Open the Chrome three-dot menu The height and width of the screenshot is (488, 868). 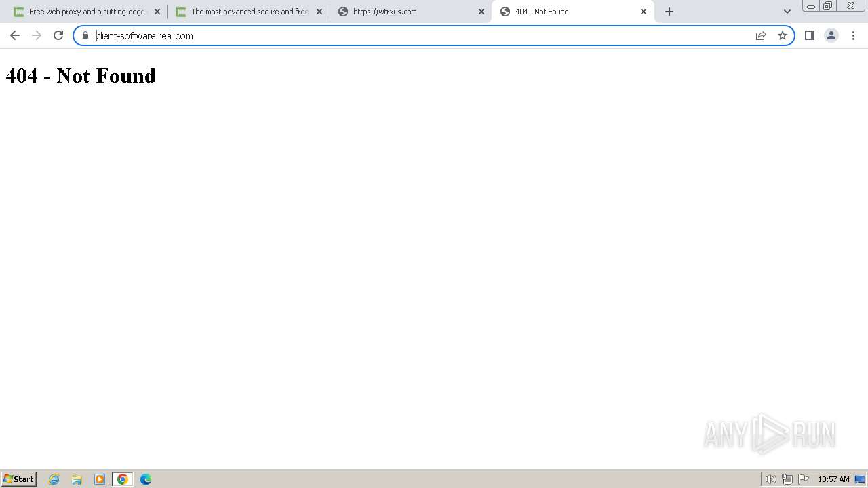tap(854, 35)
